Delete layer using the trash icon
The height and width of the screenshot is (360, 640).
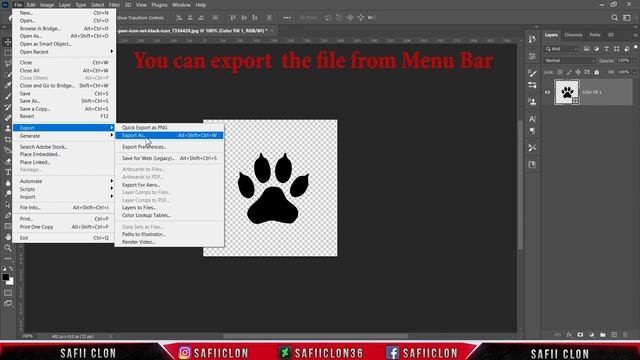pyautogui.click(x=625, y=335)
